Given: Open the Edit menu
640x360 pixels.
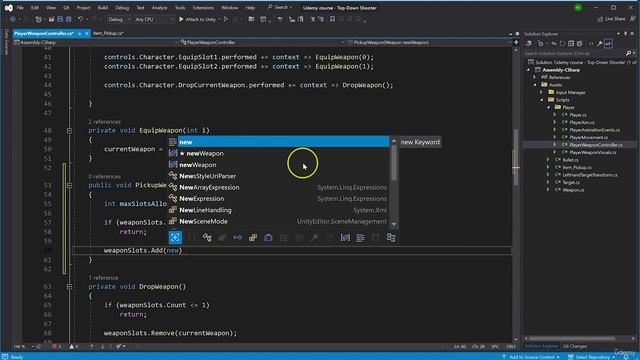Looking at the screenshot, I should (x=35, y=8).
